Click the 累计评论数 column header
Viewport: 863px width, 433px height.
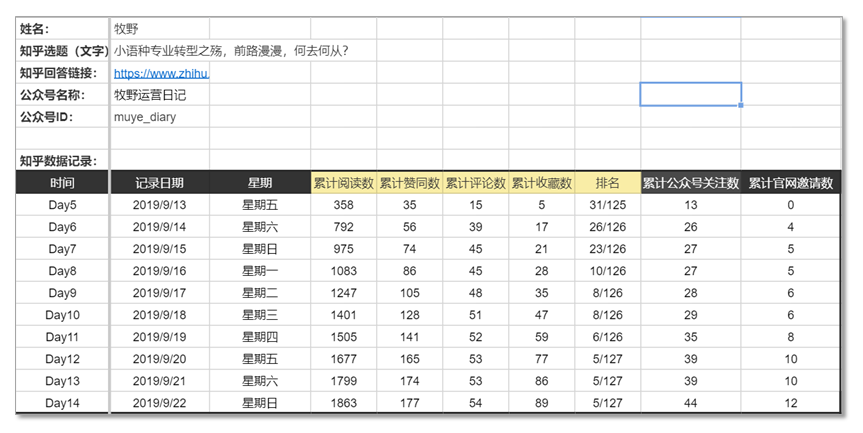[x=476, y=183]
